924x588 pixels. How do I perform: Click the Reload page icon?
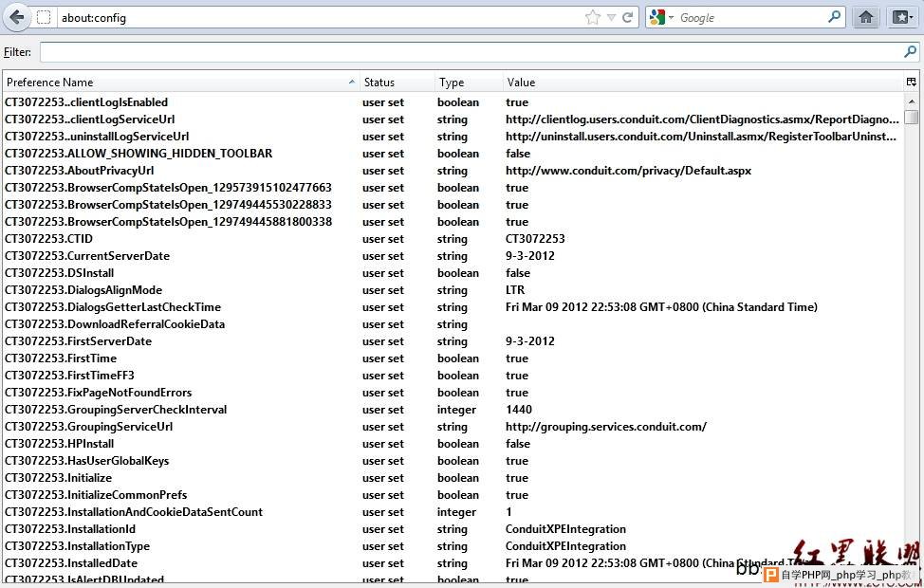(627, 17)
